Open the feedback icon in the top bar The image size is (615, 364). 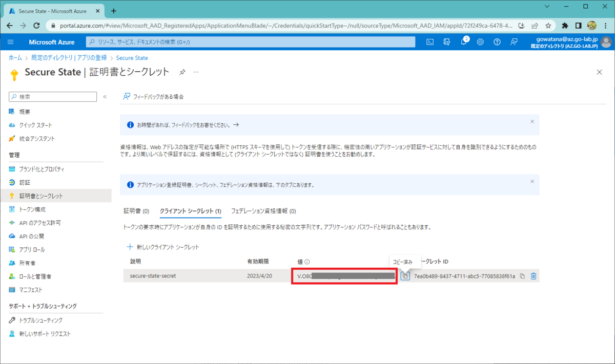514,42
